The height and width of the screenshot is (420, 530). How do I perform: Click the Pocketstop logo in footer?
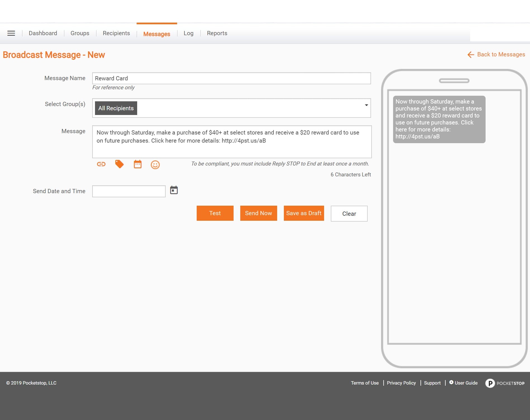pos(505,383)
